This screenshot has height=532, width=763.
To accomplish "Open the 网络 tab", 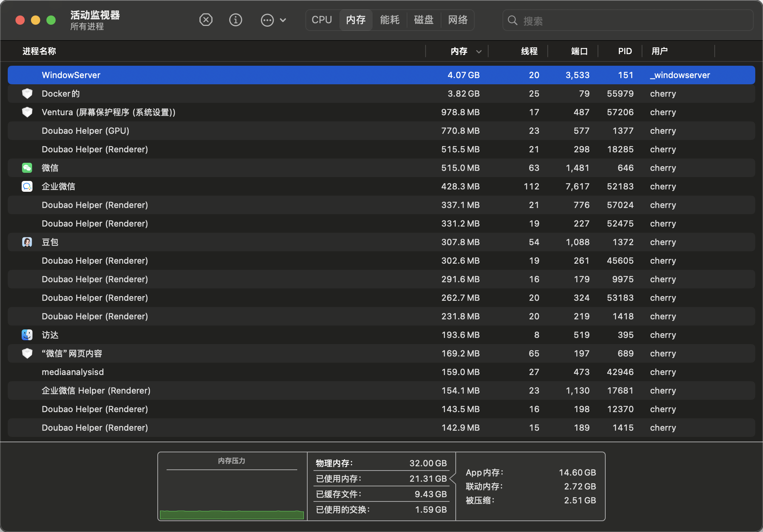I will click(x=458, y=20).
